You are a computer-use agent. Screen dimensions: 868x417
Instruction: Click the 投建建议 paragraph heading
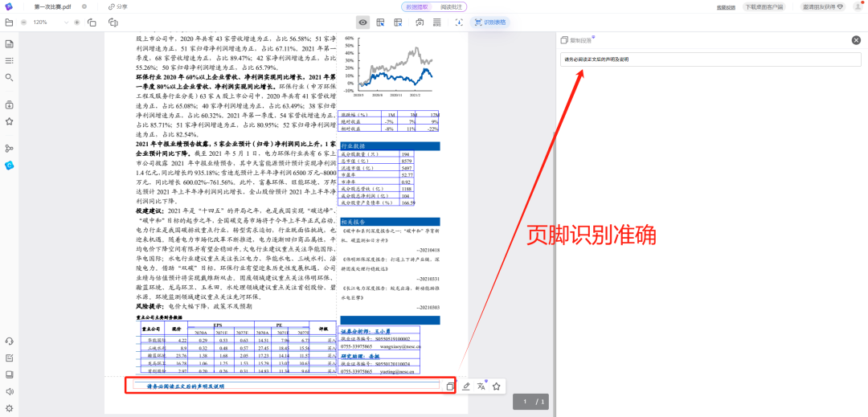[150, 211]
